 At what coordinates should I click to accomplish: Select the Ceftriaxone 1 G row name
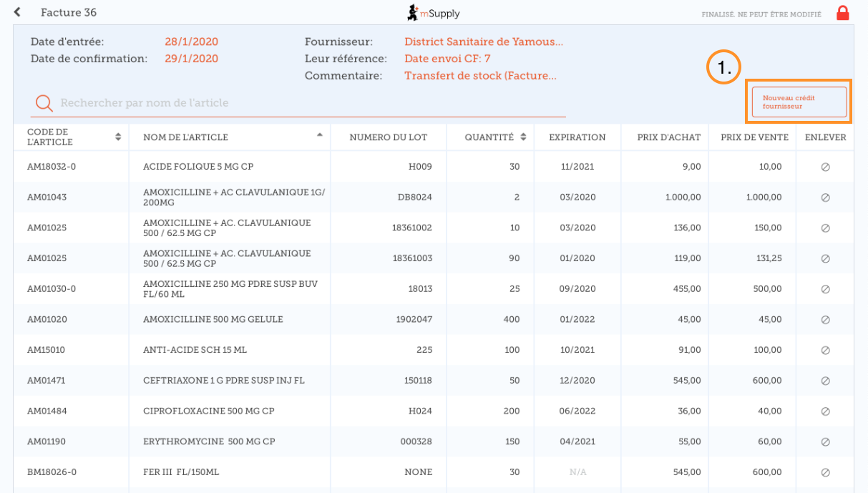(224, 381)
